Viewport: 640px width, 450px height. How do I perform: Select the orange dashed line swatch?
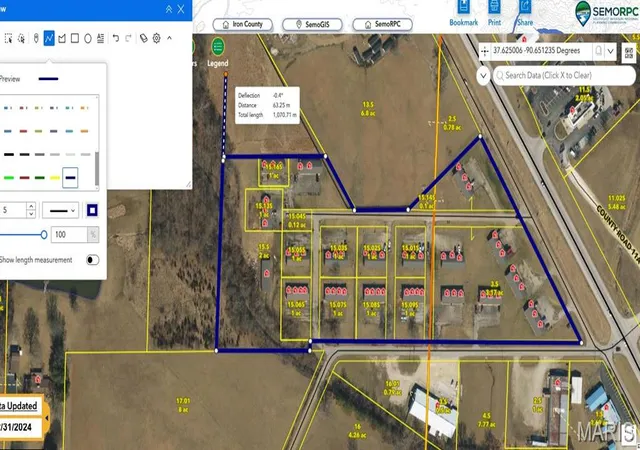[84, 108]
